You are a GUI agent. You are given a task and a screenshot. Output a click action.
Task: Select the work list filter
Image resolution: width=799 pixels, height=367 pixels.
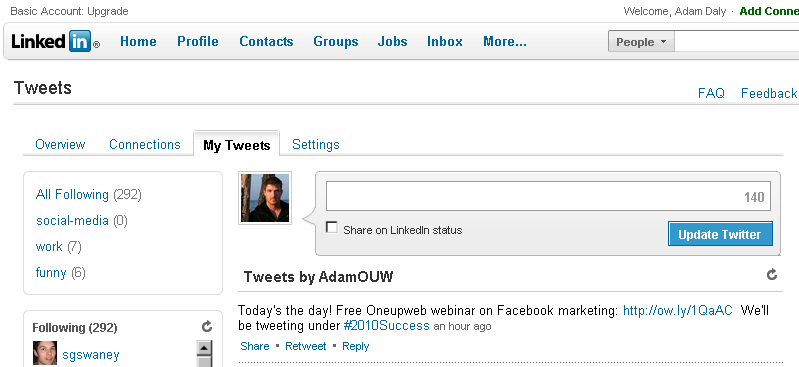coord(49,247)
